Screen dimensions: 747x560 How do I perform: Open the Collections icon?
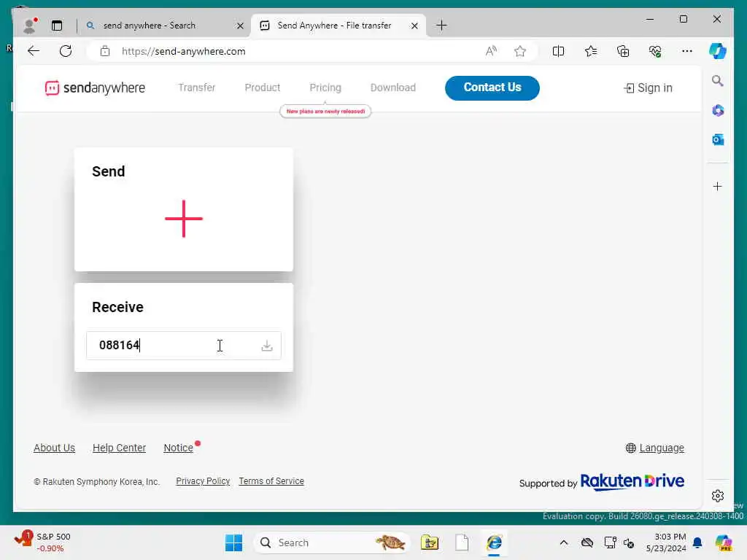click(x=623, y=51)
